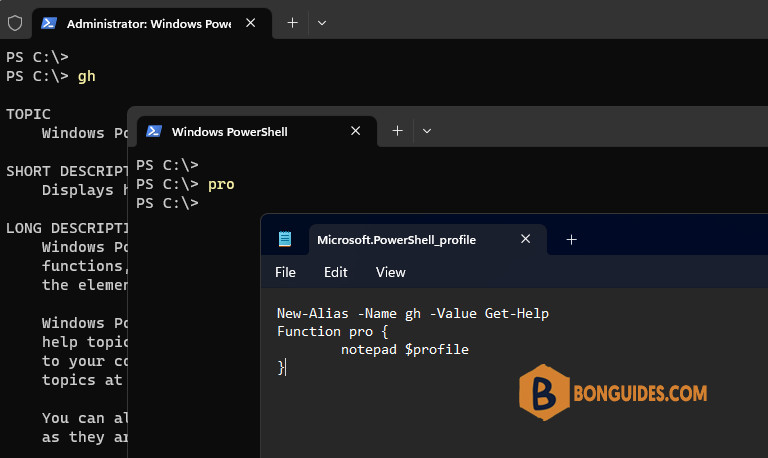This screenshot has width=768, height=458.
Task: Close the Windows PowerShell tab
Action: click(x=356, y=131)
